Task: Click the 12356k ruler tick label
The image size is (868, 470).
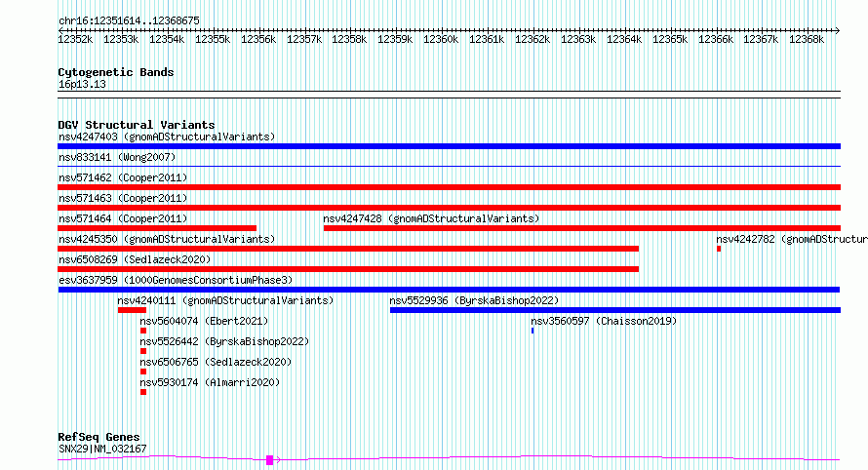Action: [258, 39]
